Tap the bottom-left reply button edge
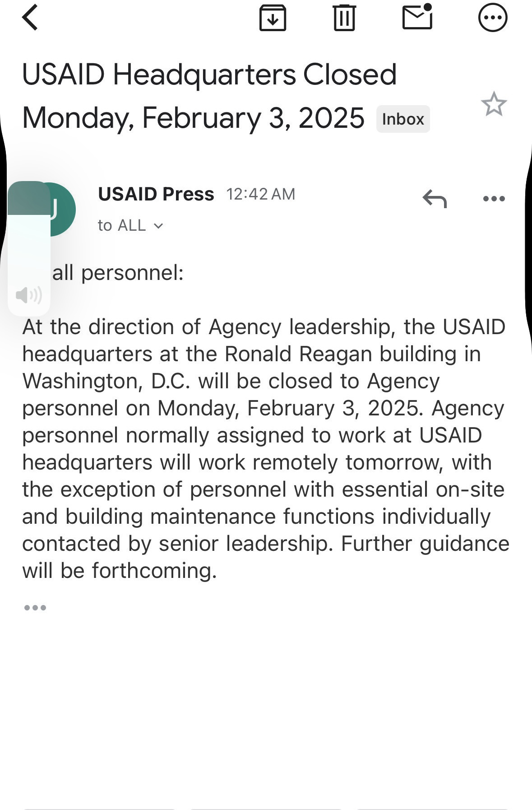This screenshot has height=810, width=532. coord(99,807)
